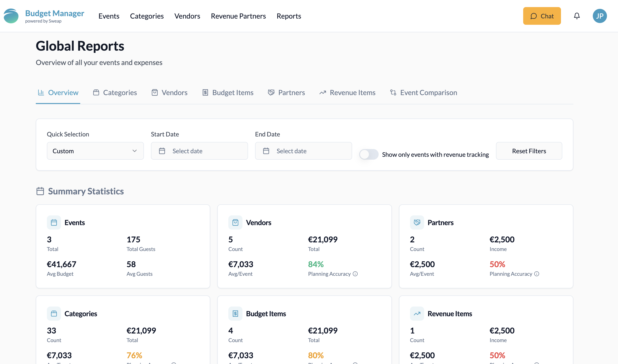Click the Events calendar icon on summary card
618x364 pixels.
pos(54,222)
